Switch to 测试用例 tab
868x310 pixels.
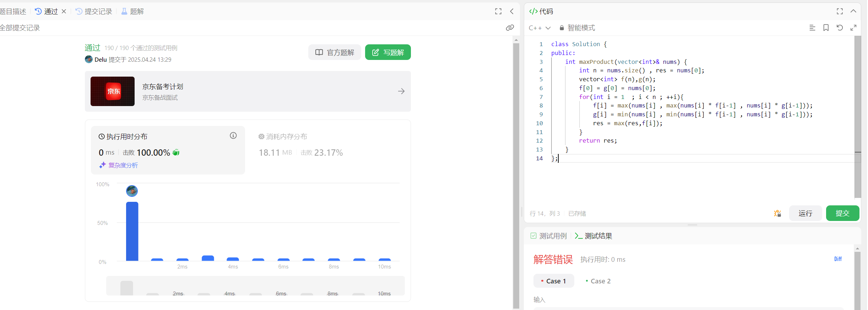click(x=549, y=236)
